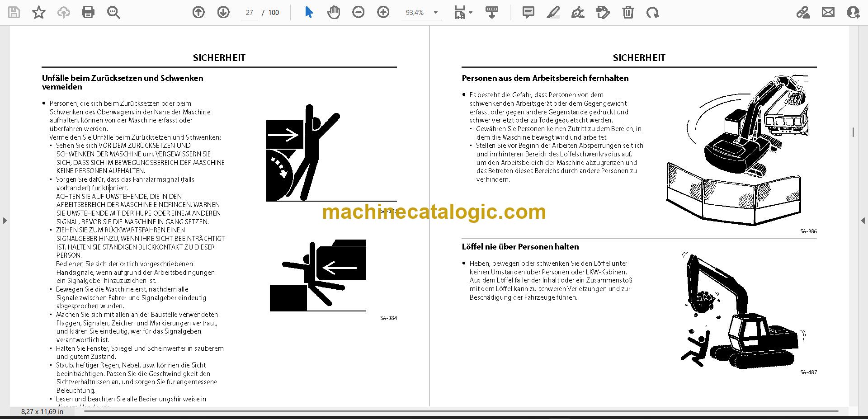Zoom in using the plus button

[383, 12]
